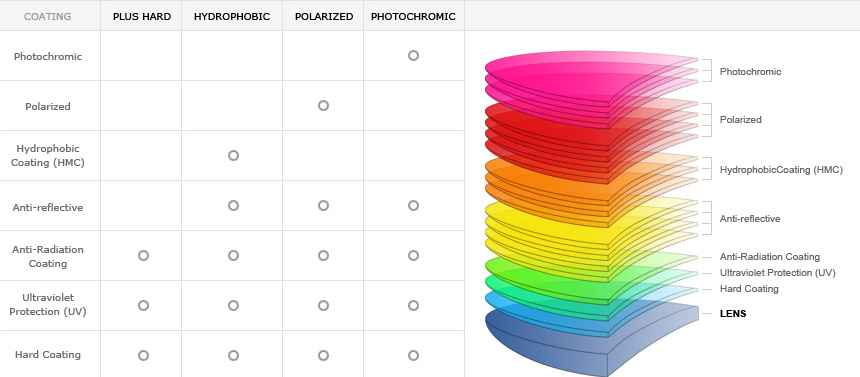Select Hard Coating circle in PLUS HARD column

143,355
